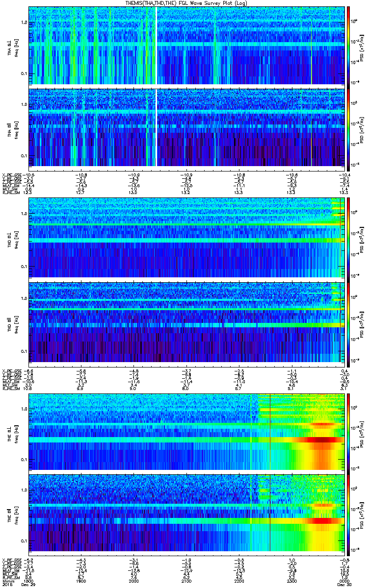The height and width of the screenshot is (588, 368).
Task: Click the 0000 time tick label
Action: pos(344,581)
